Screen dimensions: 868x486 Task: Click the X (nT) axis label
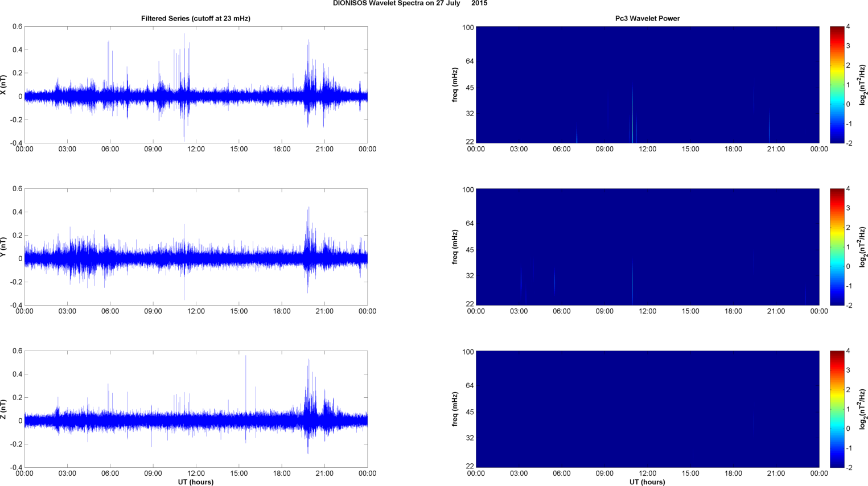click(4, 85)
